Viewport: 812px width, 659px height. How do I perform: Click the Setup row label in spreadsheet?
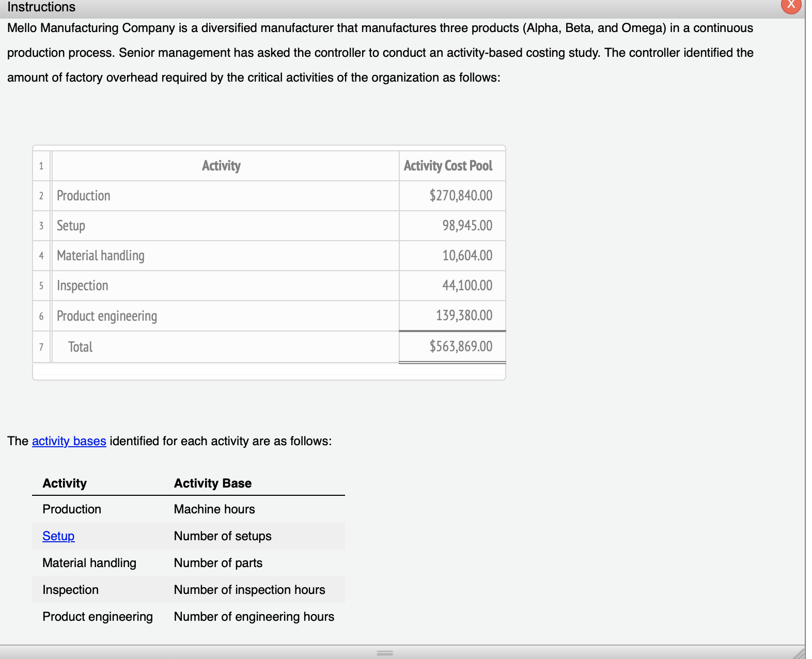(71, 226)
